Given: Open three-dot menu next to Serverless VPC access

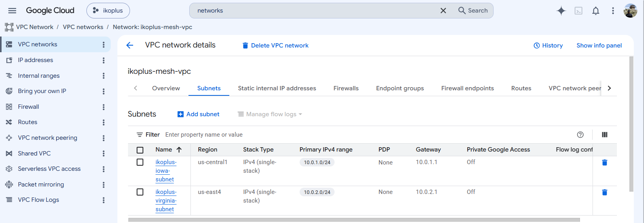Looking at the screenshot, I should 104,169.
